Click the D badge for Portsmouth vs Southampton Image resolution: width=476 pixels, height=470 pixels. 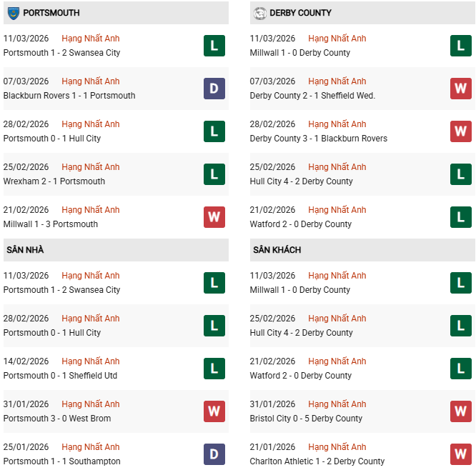pyautogui.click(x=214, y=454)
